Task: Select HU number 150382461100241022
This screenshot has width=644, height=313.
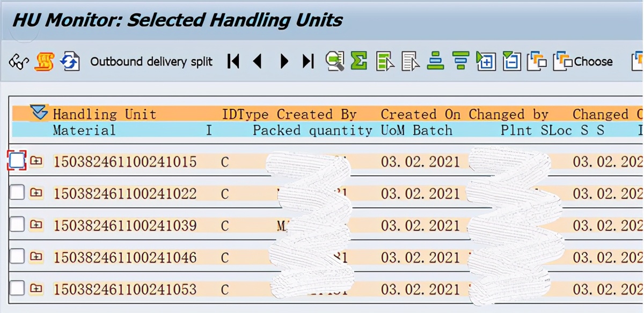Action: (125, 193)
